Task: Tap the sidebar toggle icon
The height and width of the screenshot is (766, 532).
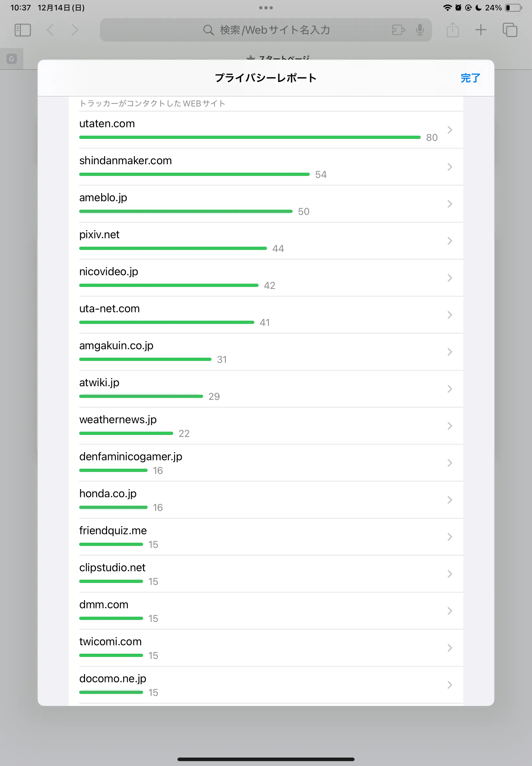Action: click(23, 30)
